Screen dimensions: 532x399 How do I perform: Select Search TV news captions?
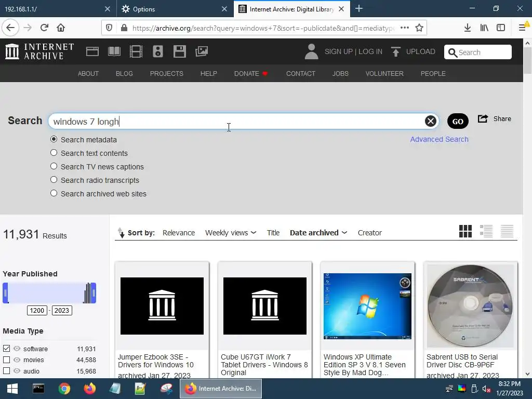[x=54, y=166]
